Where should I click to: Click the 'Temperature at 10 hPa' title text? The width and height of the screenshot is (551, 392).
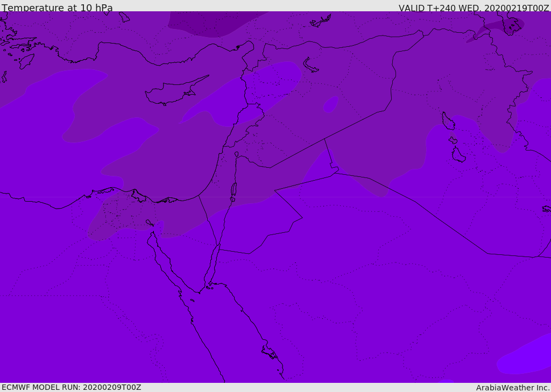pyautogui.click(x=57, y=8)
